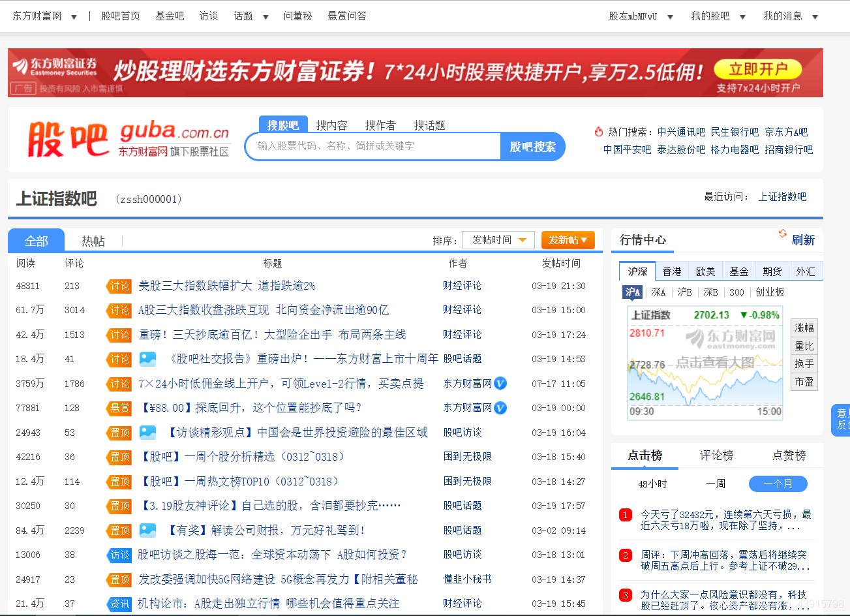Image resolution: width=850 pixels, height=616 pixels.
Task: Click the 资讯 tag on 机构论市 post
Action: 119,604
